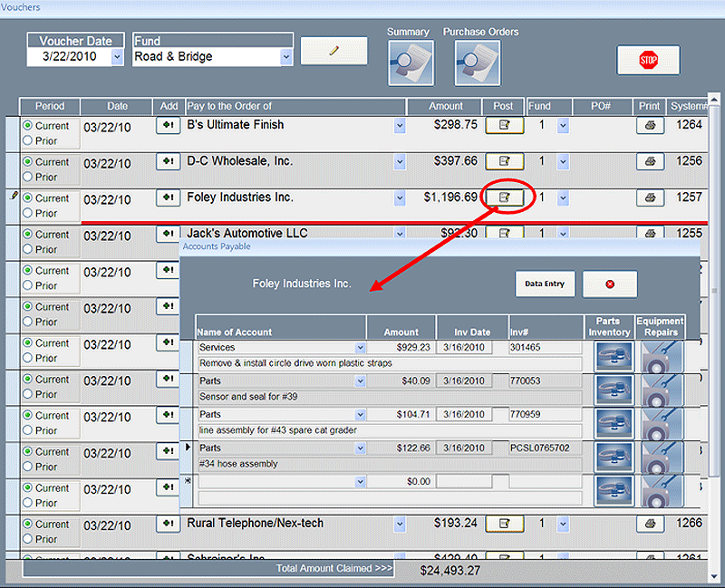Viewport: 725px width, 588px height.
Task: Print the voucher for D-C Wholesale, Inc.
Action: click(x=650, y=161)
